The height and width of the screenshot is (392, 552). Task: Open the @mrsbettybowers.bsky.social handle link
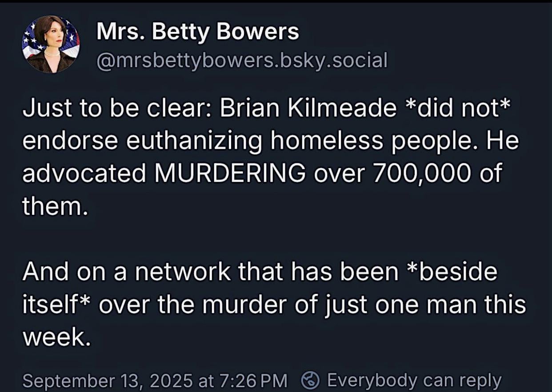[242, 60]
